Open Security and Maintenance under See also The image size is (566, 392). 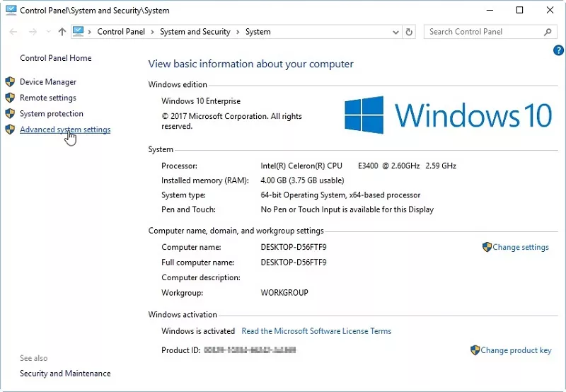[65, 374]
